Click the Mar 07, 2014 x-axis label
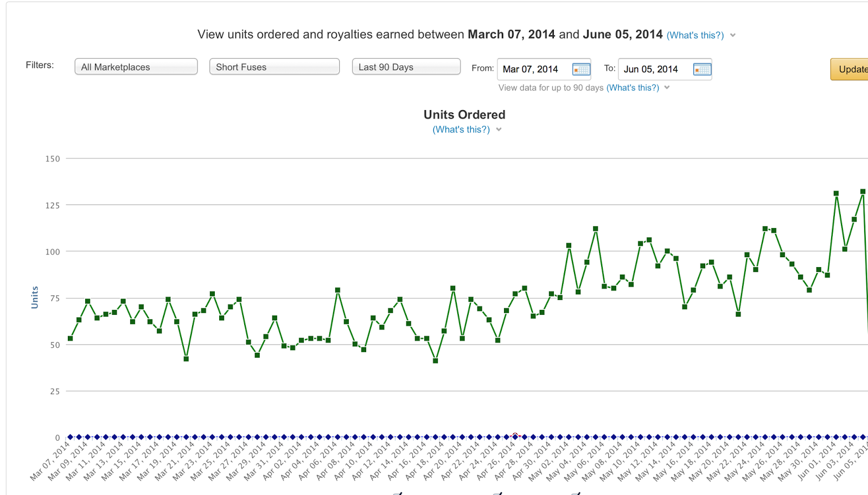The height and width of the screenshot is (495, 868). tap(50, 461)
